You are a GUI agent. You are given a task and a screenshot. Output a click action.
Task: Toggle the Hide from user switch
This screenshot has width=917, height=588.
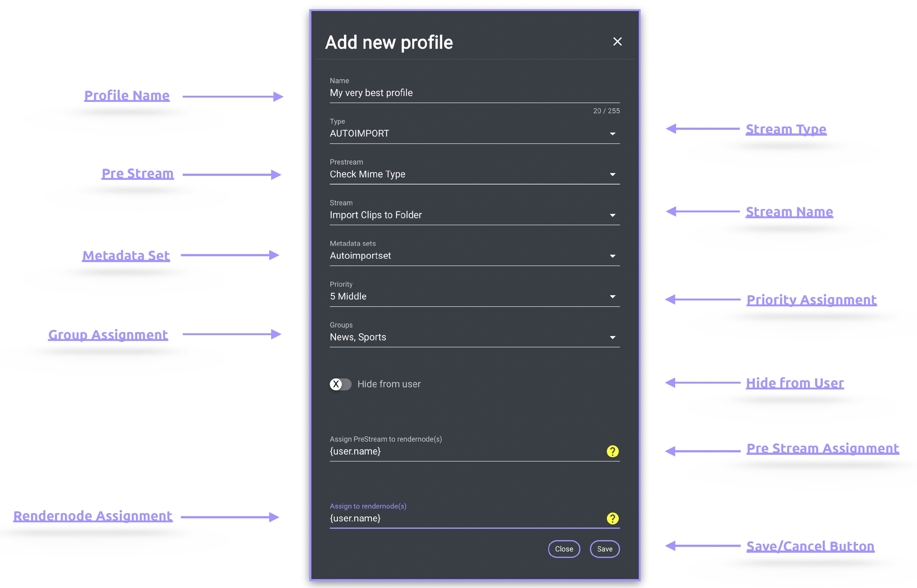[340, 384]
